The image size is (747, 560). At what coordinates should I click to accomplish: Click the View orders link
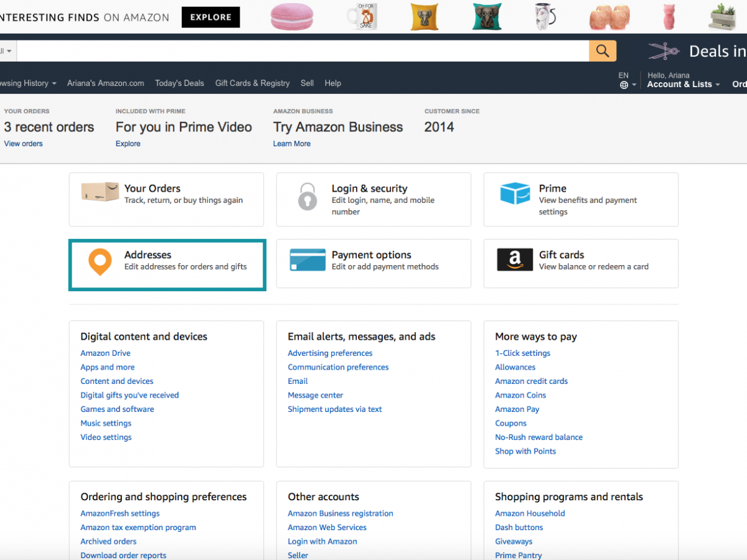coord(24,144)
